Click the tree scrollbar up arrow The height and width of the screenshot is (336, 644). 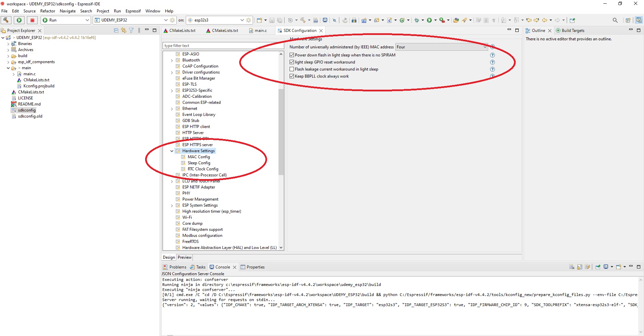[x=281, y=54]
